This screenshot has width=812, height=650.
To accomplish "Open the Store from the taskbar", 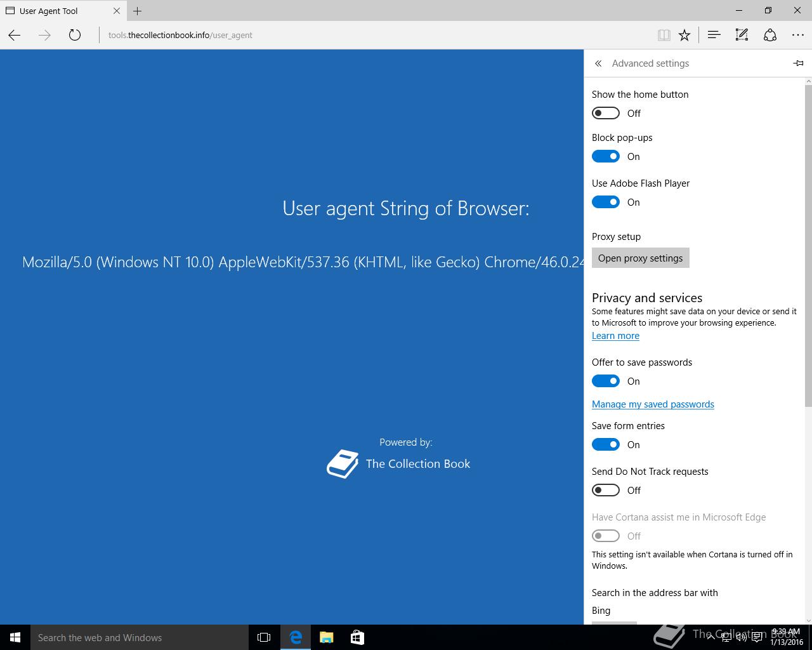I will click(x=357, y=637).
